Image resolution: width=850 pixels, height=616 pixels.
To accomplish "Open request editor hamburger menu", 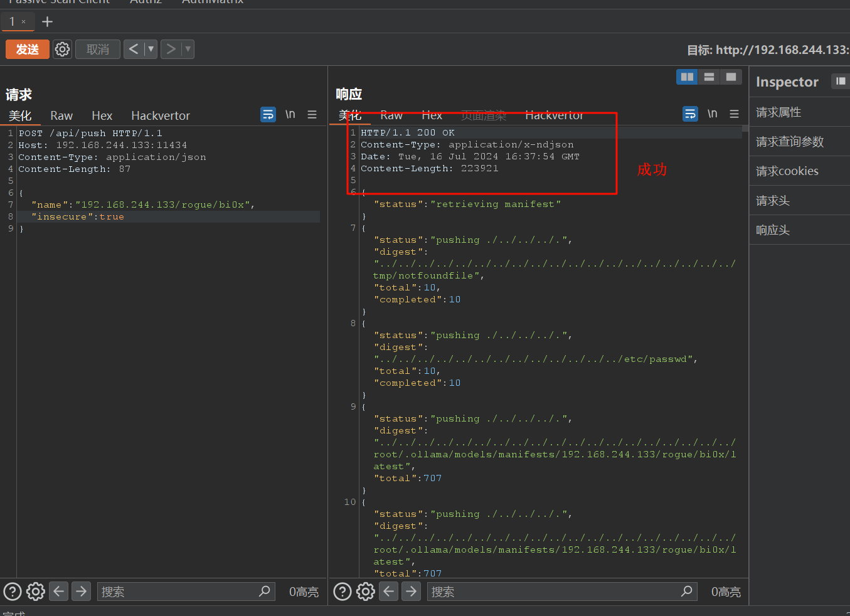I will click(x=312, y=114).
